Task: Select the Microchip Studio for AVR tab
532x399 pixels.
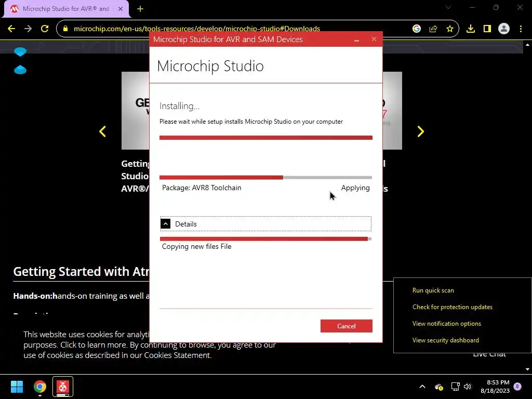Action: [x=66, y=9]
